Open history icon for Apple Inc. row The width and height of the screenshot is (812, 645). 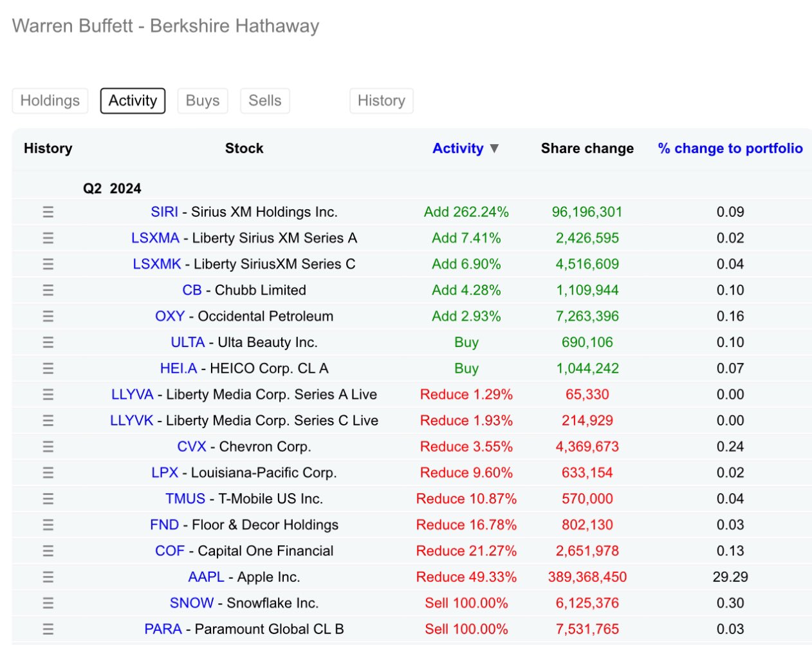coord(48,577)
